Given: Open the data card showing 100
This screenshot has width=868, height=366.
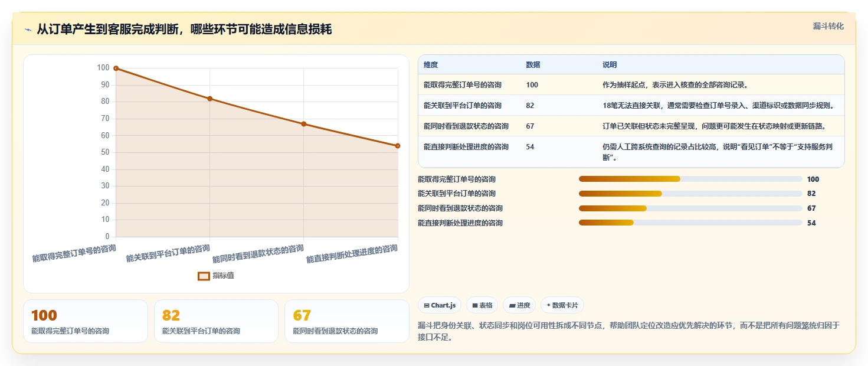Looking at the screenshot, I should tap(86, 321).
